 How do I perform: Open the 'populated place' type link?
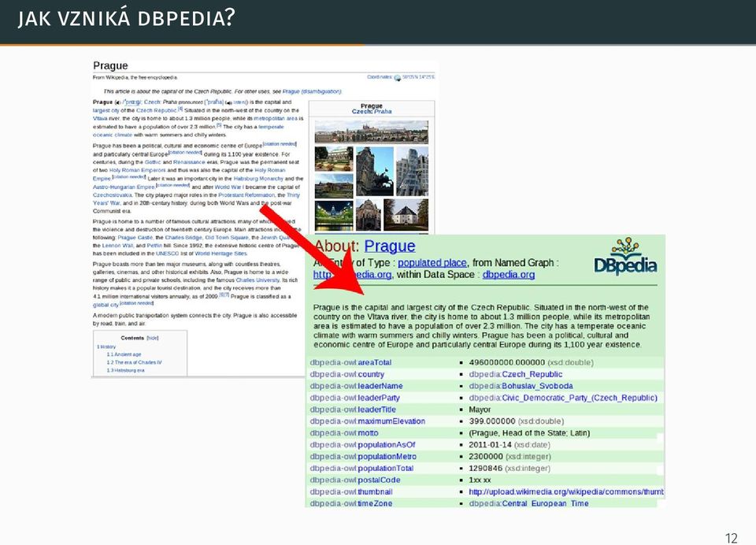pos(432,263)
